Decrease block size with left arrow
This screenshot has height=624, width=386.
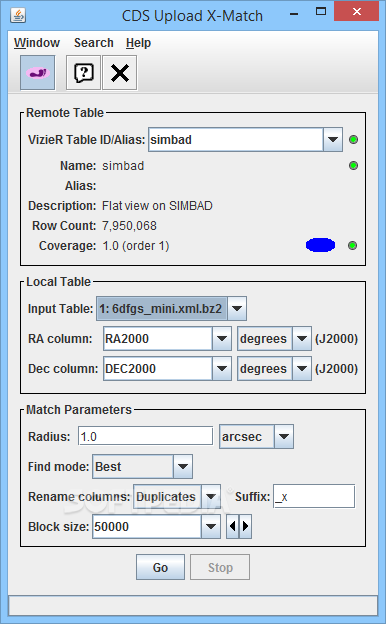[x=232, y=526]
